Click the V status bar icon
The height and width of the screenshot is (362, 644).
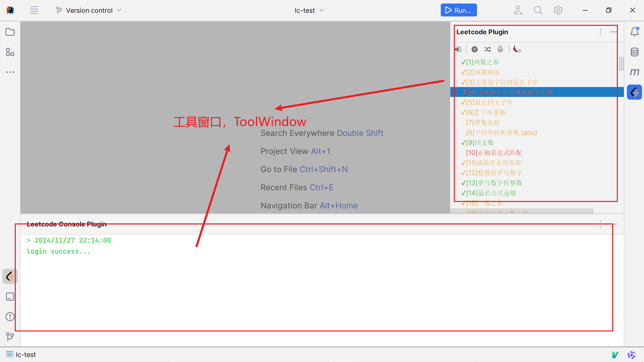tap(615, 355)
